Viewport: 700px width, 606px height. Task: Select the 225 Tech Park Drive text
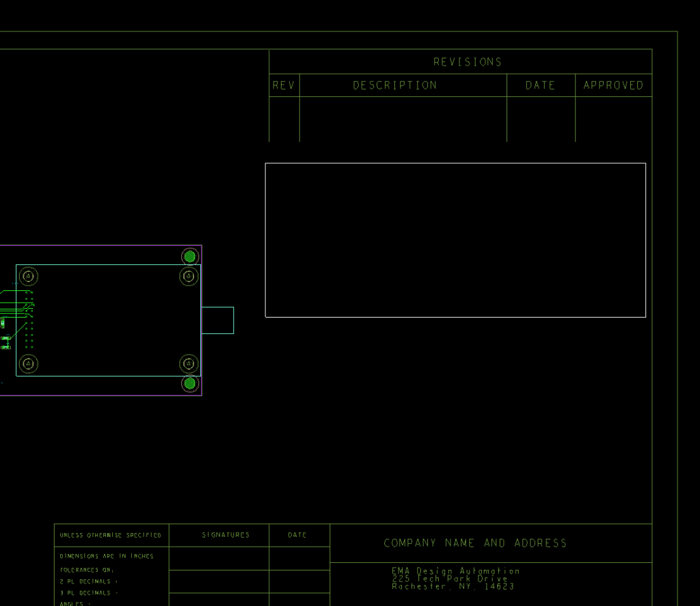[x=450, y=579]
